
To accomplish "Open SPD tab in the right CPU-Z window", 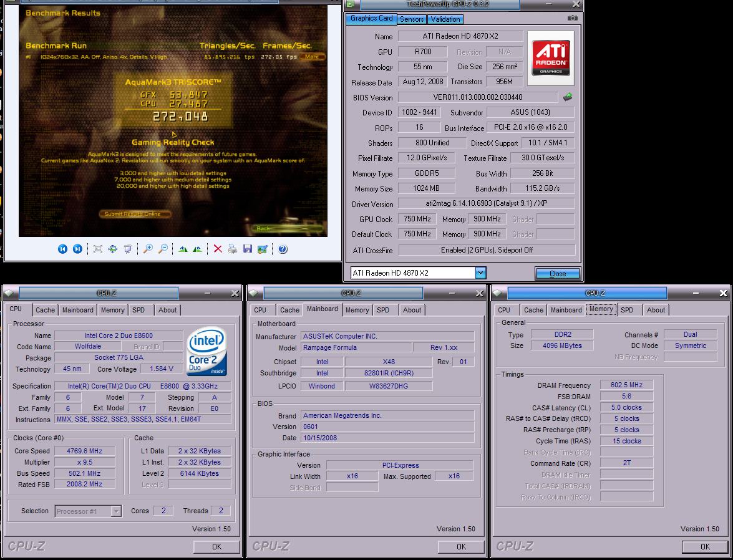I will [x=627, y=310].
